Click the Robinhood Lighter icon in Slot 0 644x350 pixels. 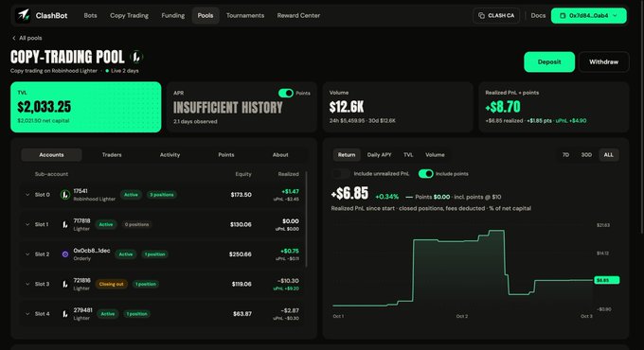(65, 195)
